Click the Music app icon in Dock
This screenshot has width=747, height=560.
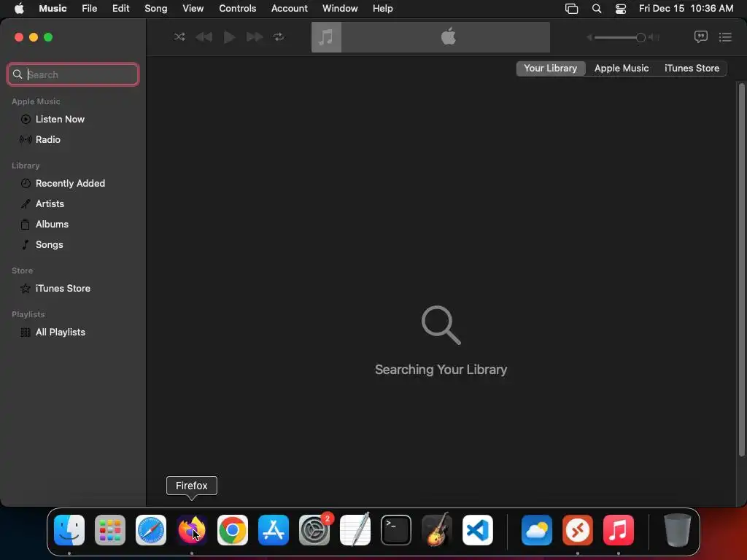pyautogui.click(x=619, y=530)
